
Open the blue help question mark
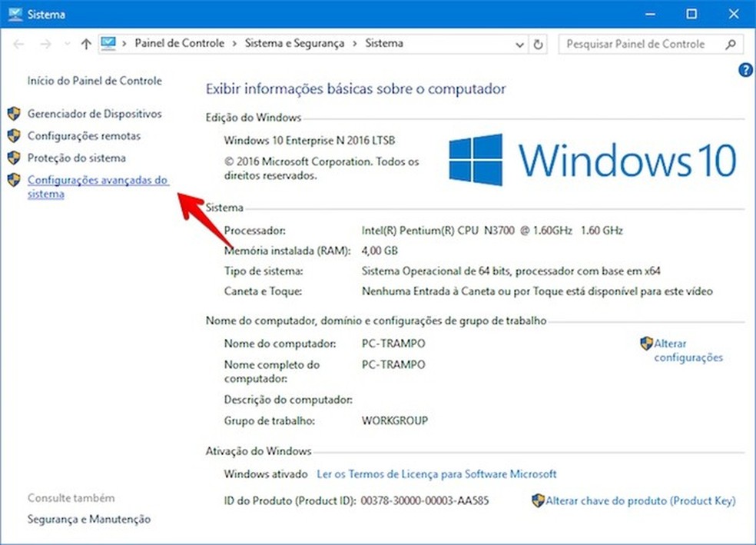click(745, 71)
